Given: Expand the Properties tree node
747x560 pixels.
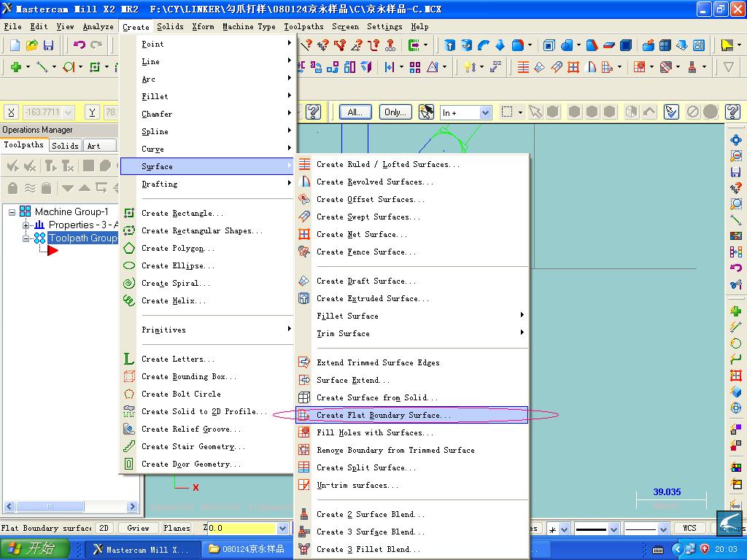Looking at the screenshot, I should click(26, 225).
